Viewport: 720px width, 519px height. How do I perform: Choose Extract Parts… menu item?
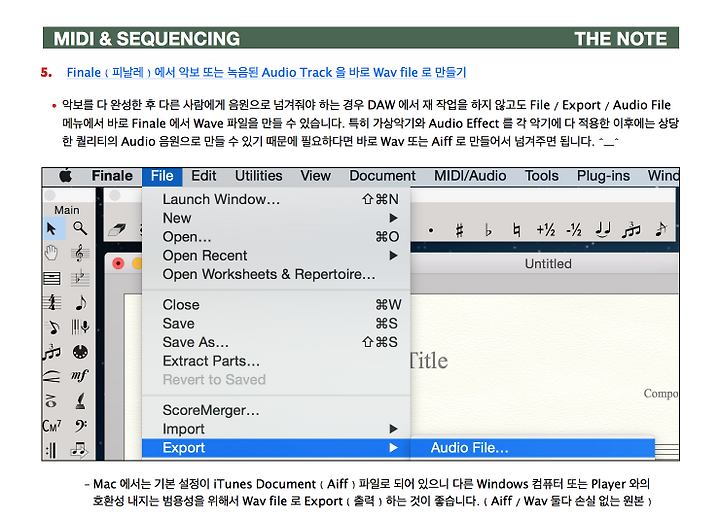276,361
